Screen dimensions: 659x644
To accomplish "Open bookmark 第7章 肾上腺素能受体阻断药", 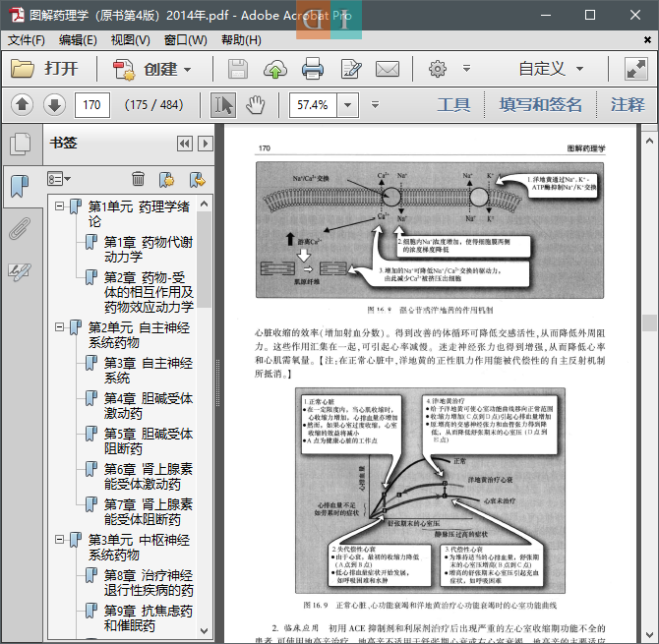I will (148, 511).
